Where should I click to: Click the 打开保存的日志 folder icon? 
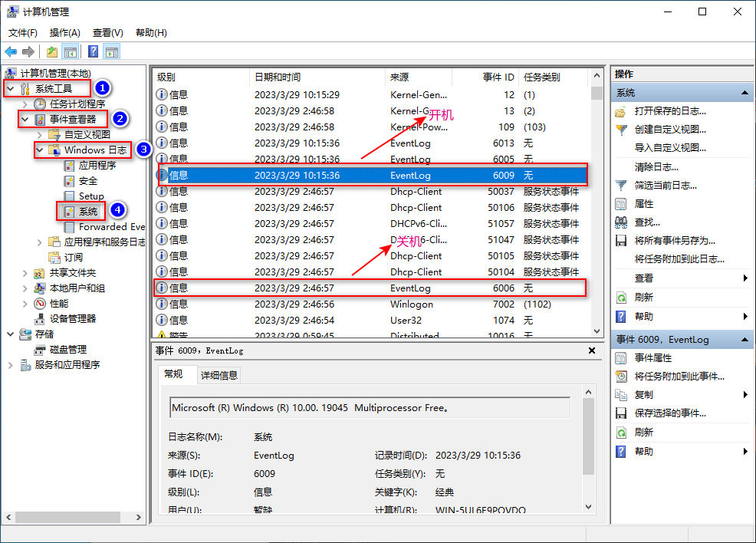click(620, 112)
